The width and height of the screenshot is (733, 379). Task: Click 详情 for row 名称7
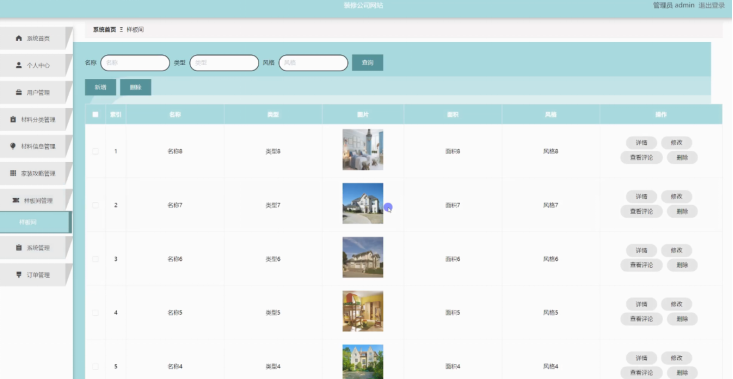pos(641,196)
